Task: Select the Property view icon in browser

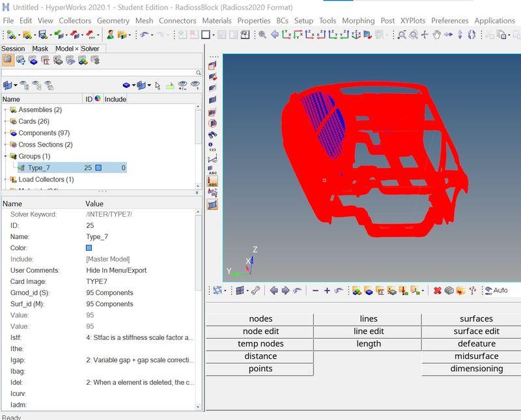Action: pos(46,61)
